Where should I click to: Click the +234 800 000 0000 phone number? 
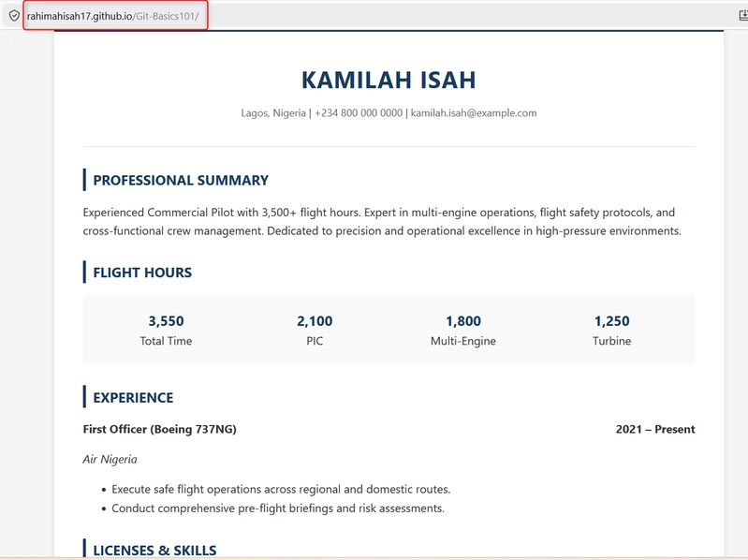(x=359, y=113)
